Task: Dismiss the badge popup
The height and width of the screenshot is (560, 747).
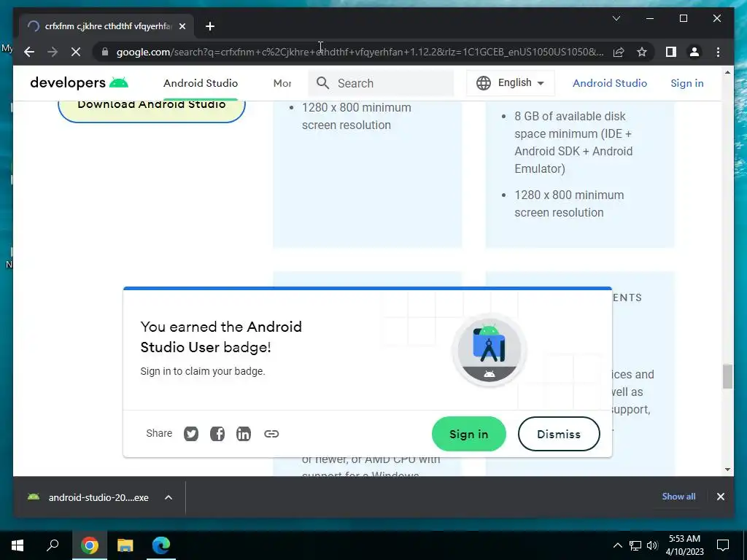Action: [x=559, y=434]
